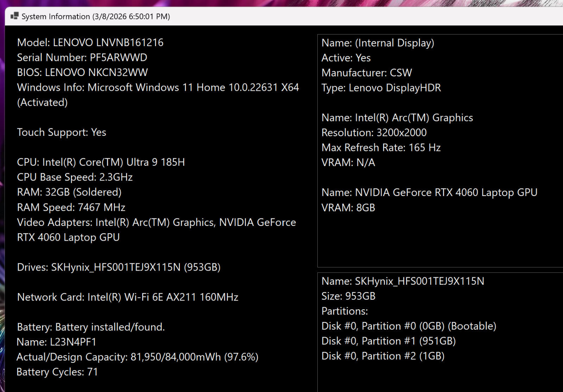The height and width of the screenshot is (392, 563).
Task: Click the Battery installed/found line
Action: (x=91, y=327)
